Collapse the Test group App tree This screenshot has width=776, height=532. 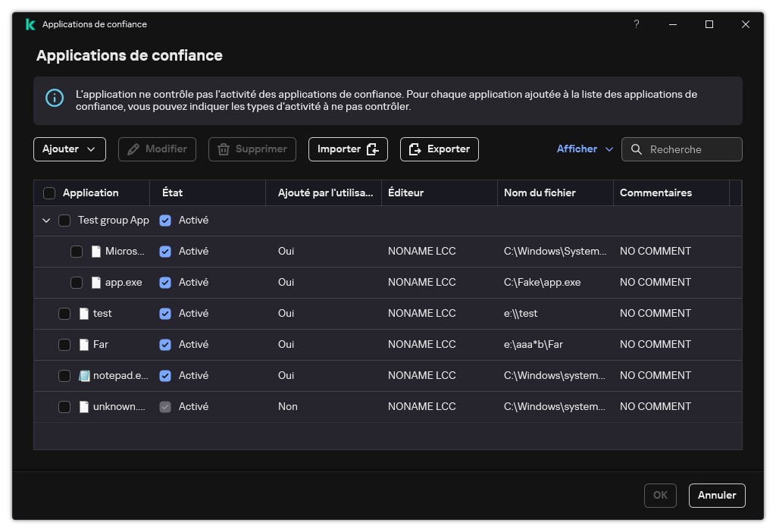point(46,220)
